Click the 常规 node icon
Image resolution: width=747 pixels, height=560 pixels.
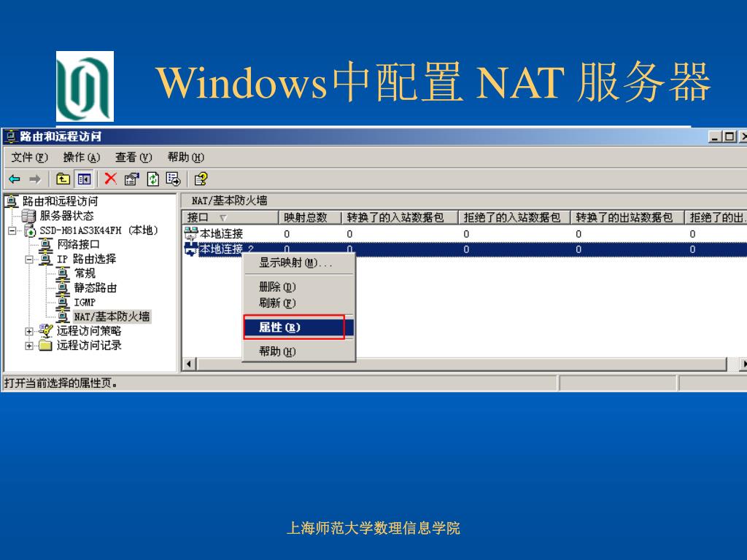click(x=63, y=273)
